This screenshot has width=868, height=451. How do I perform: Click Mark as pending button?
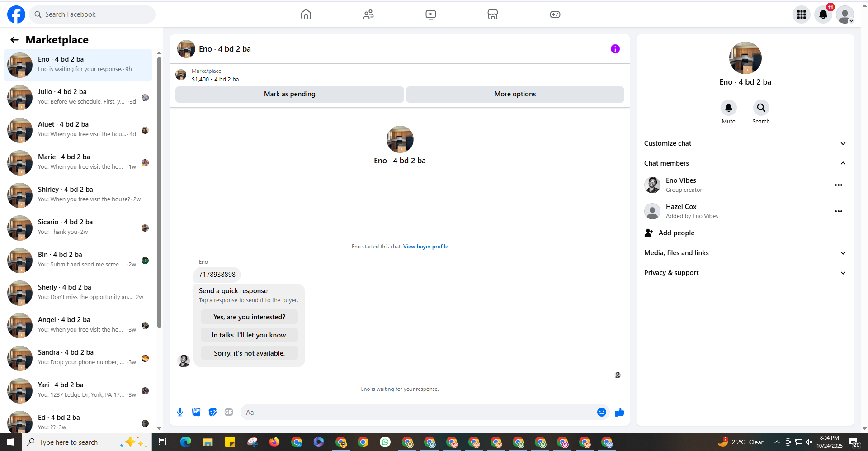[x=290, y=94]
